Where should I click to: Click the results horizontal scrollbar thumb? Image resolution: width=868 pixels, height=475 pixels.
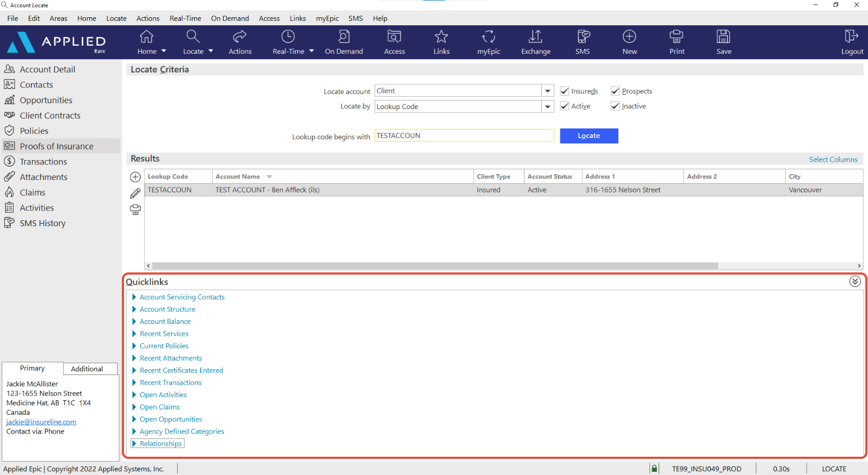(x=435, y=266)
